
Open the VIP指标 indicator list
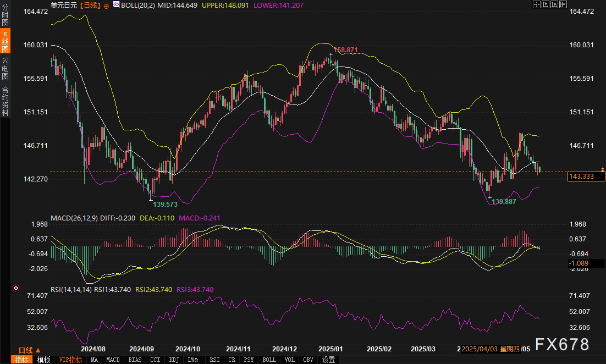70,360
